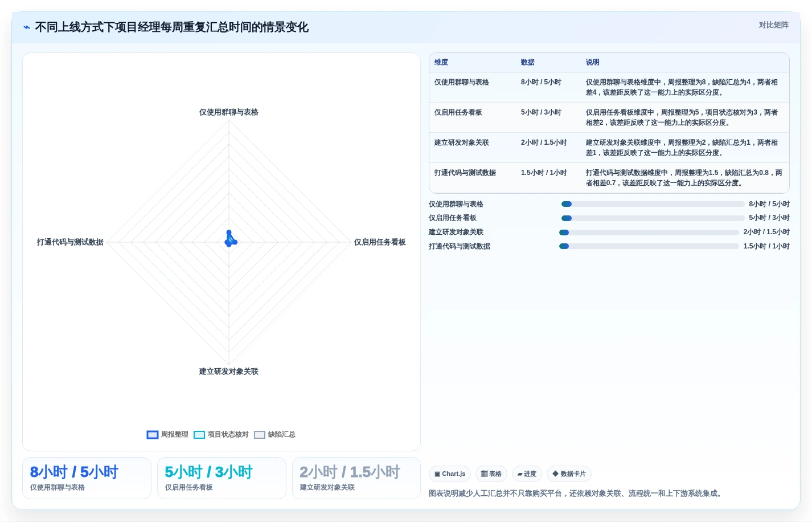Viewport: 812px width, 522px height.
Task: Click the radar axis label 仅启用任务看板
Action: [380, 242]
